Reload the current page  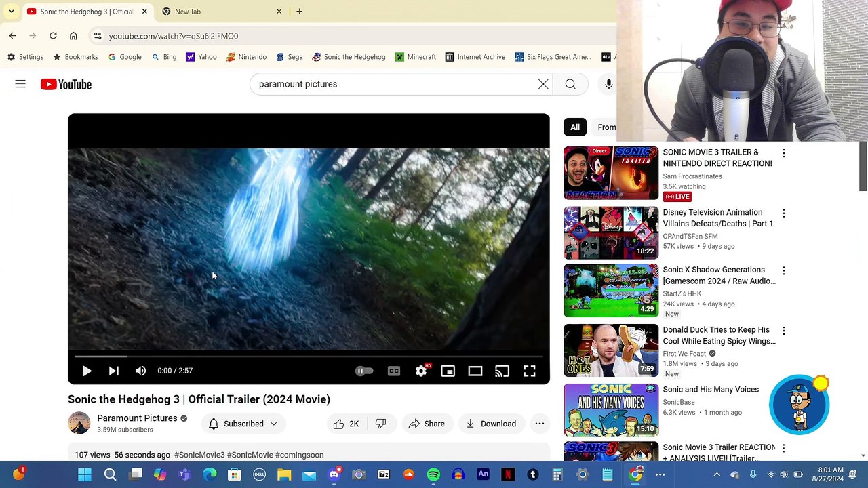coord(53,36)
